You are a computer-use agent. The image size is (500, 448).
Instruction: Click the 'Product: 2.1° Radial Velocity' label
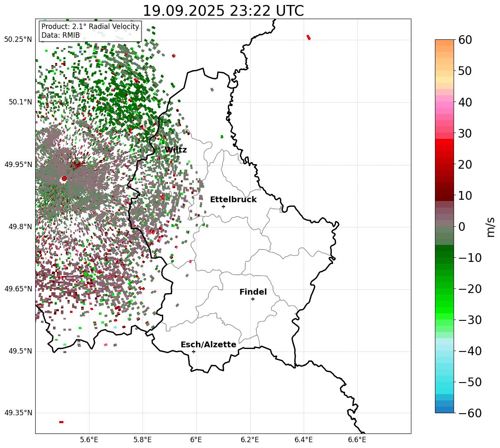click(90, 27)
